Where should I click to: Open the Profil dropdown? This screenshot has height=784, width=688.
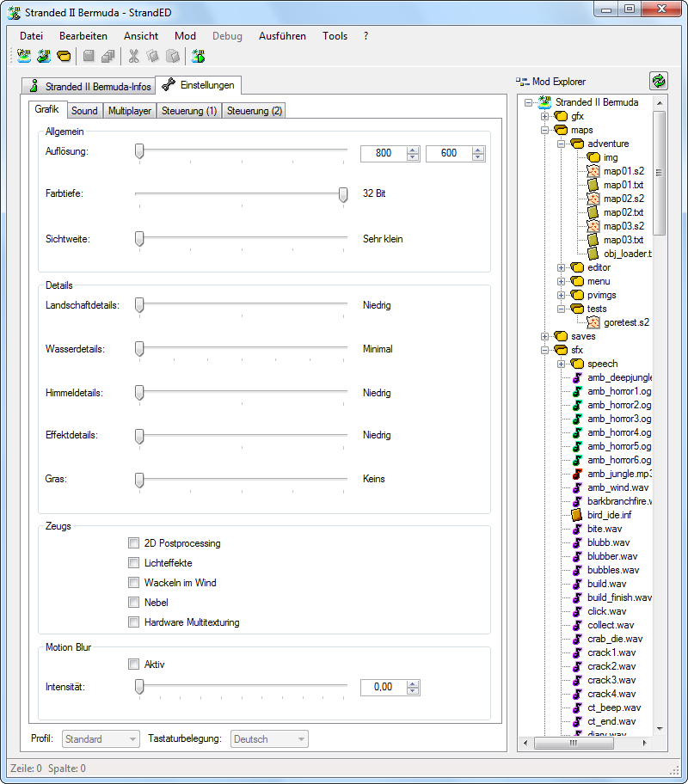[101, 739]
